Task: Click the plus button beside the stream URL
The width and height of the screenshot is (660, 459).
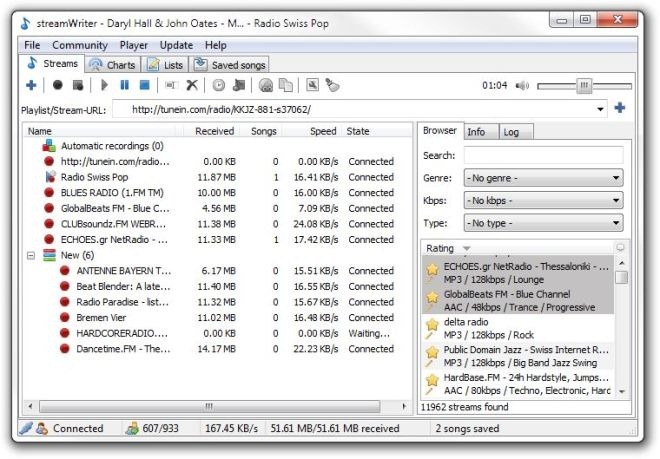Action: coord(620,108)
